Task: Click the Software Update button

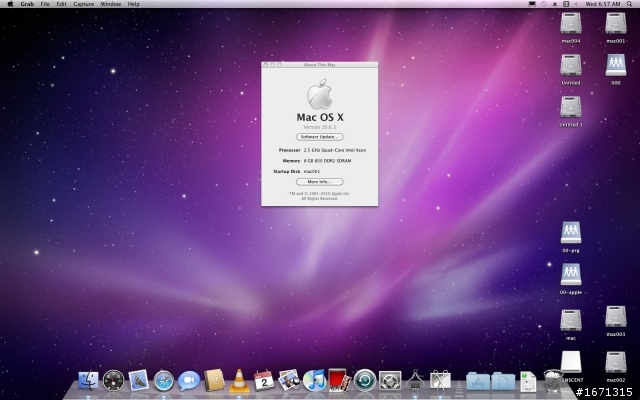Action: point(320,137)
